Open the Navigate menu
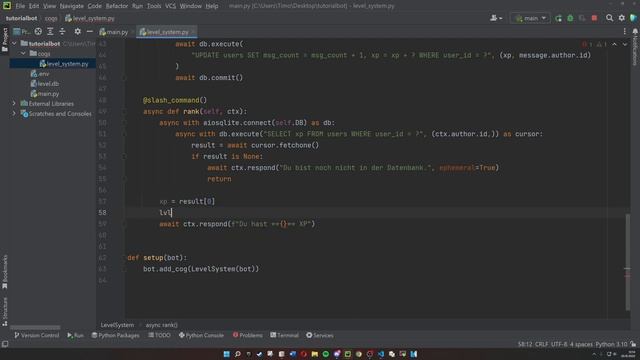This screenshot has height=360, width=640. pyautogui.click(x=71, y=6)
